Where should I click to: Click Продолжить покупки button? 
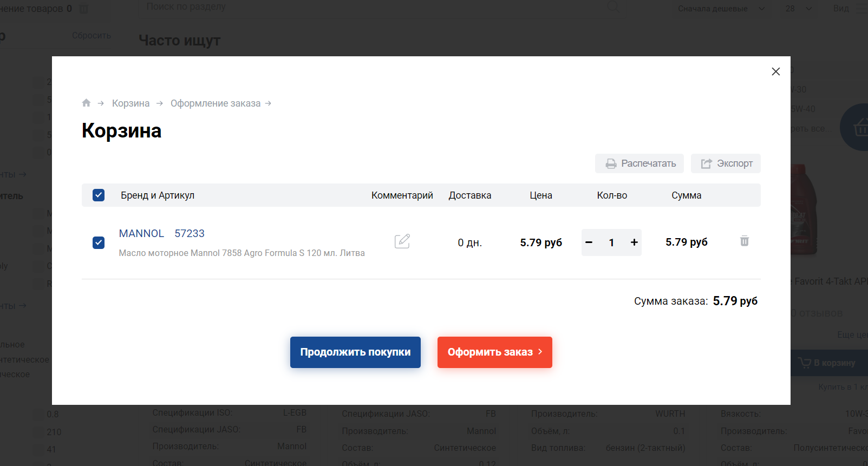tap(355, 352)
